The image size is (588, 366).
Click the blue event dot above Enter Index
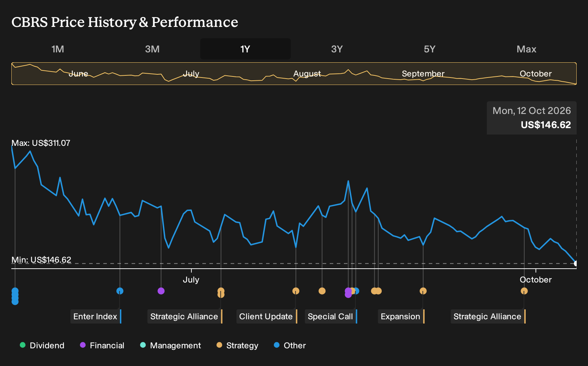[x=120, y=291]
